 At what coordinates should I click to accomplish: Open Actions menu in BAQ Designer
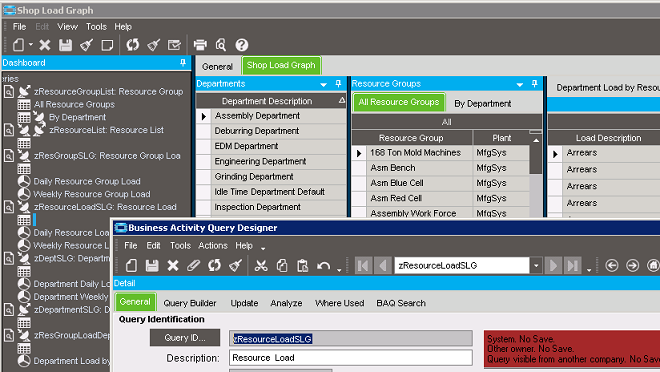tap(213, 245)
